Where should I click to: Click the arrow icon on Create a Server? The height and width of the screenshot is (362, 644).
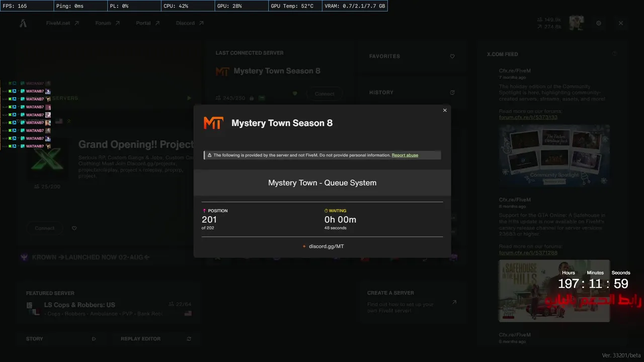point(454,302)
